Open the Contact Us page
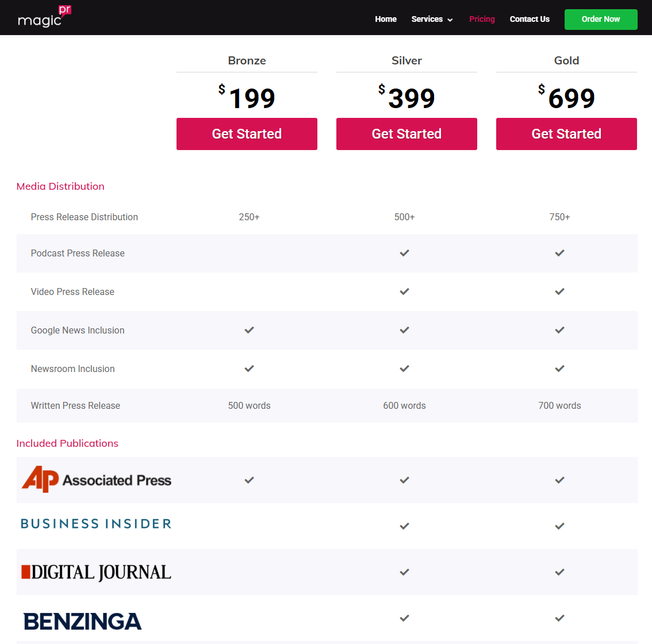Viewport: 652px width, 644px height. [530, 19]
